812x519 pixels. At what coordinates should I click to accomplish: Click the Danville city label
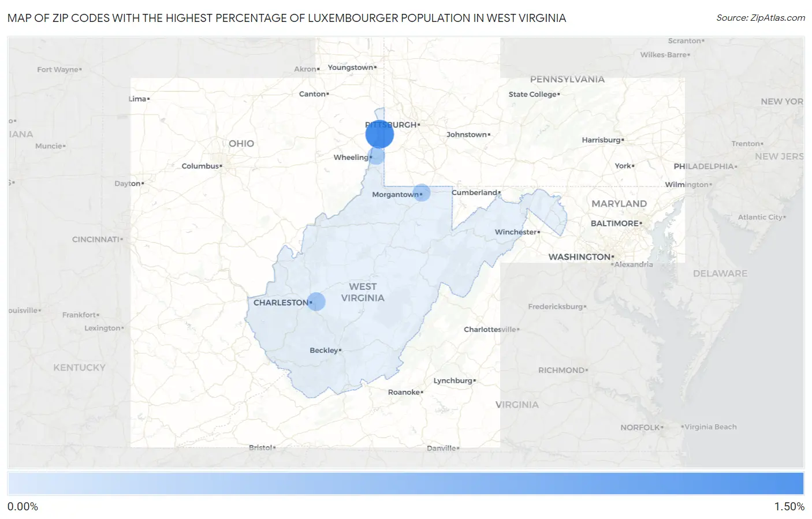[441, 448]
